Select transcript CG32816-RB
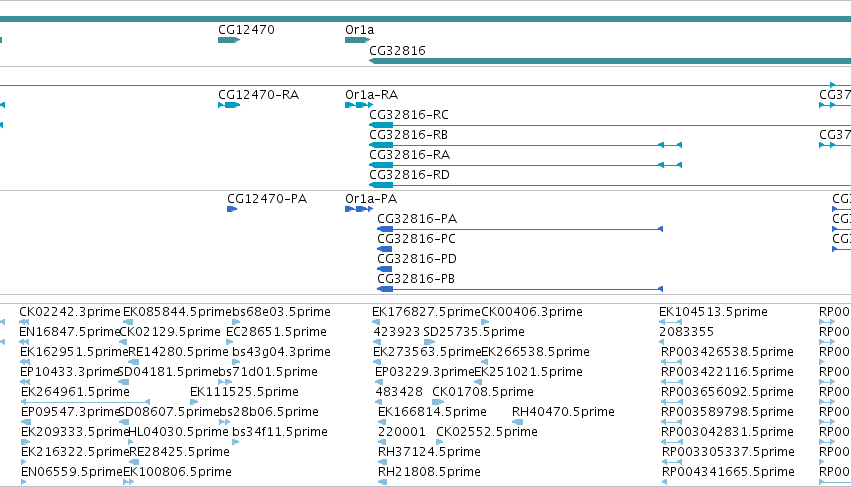Image resolution: width=851 pixels, height=487 pixels. [x=408, y=135]
